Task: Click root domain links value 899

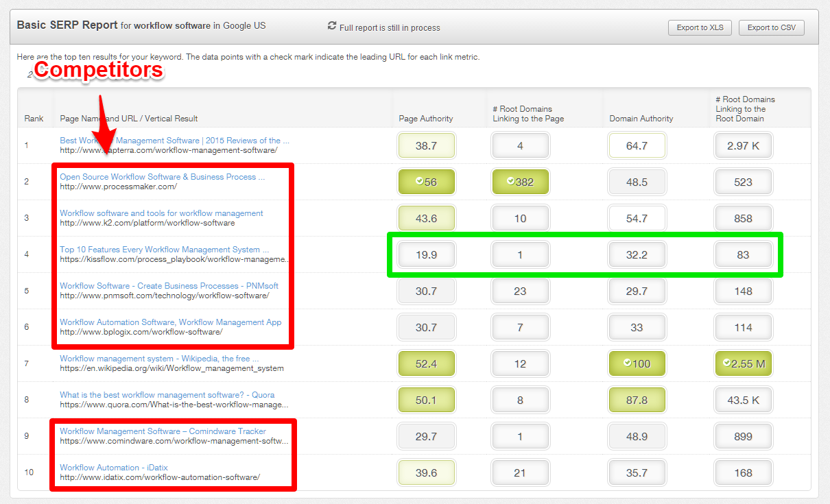Action: click(x=743, y=437)
